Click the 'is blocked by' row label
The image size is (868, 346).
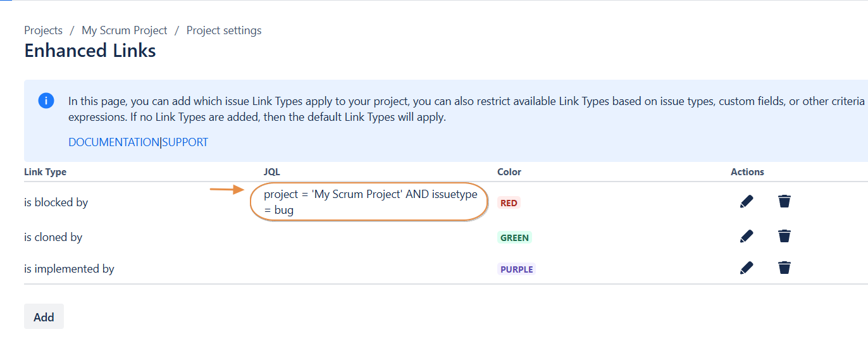coord(56,202)
